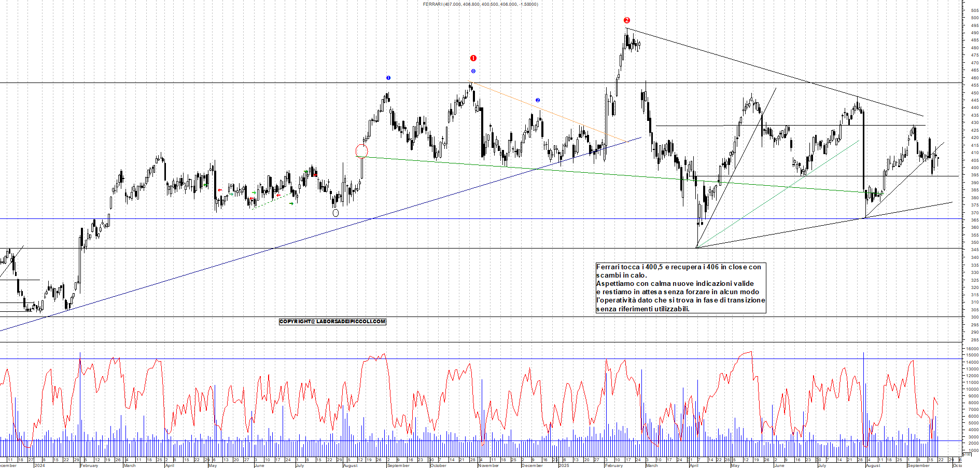This screenshot has height=468, width=980.
Task: Click the red circle marker numbered 1
Action: coord(473,58)
